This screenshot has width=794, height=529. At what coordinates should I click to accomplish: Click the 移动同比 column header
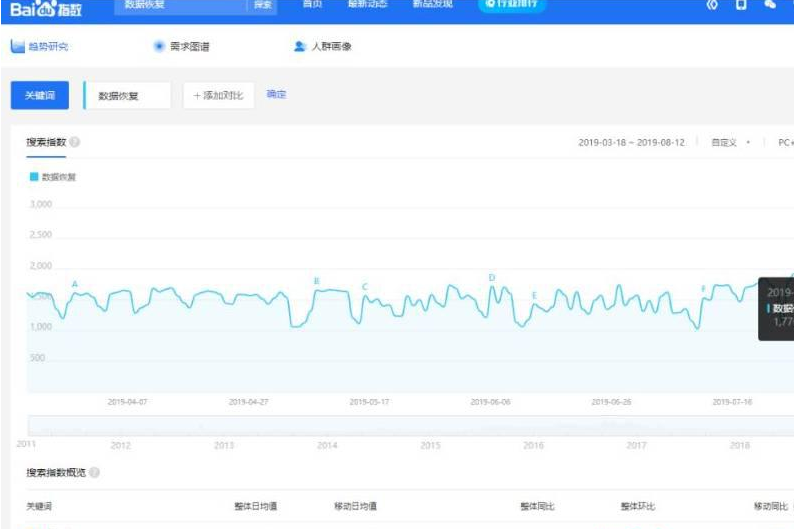771,506
